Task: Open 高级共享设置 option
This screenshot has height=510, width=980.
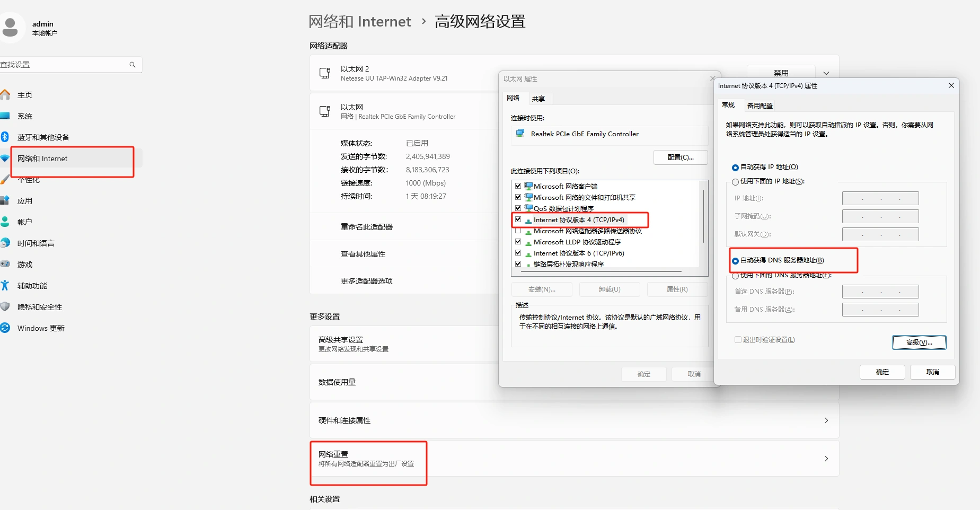Action: tap(404, 344)
